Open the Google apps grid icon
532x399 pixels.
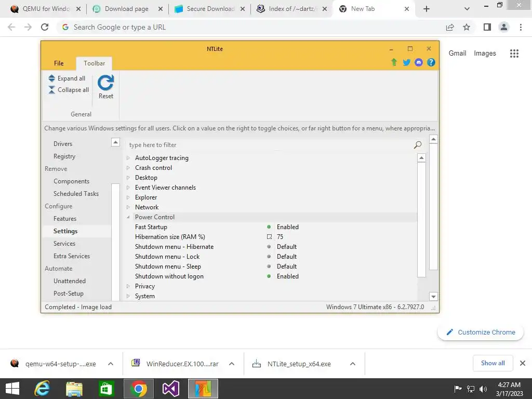pyautogui.click(x=514, y=54)
